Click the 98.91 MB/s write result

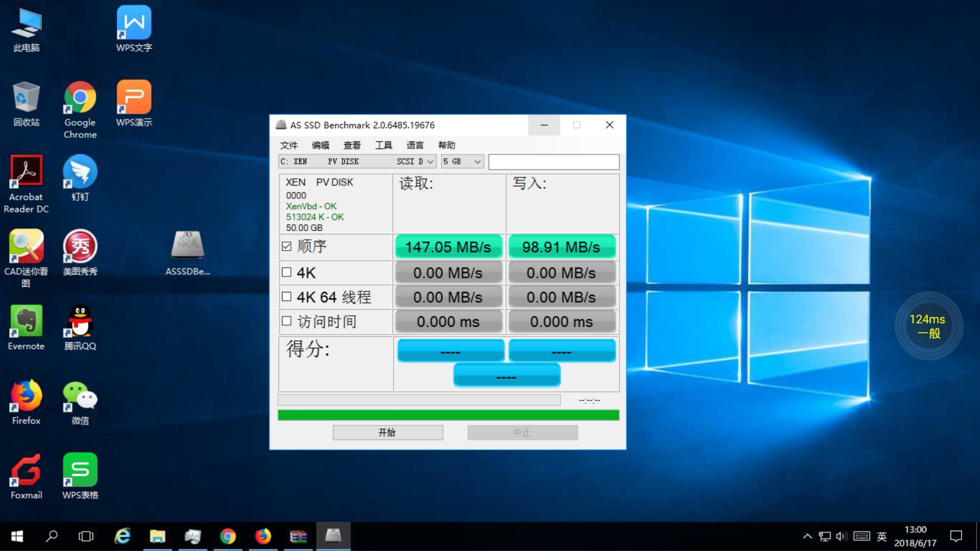(x=561, y=247)
